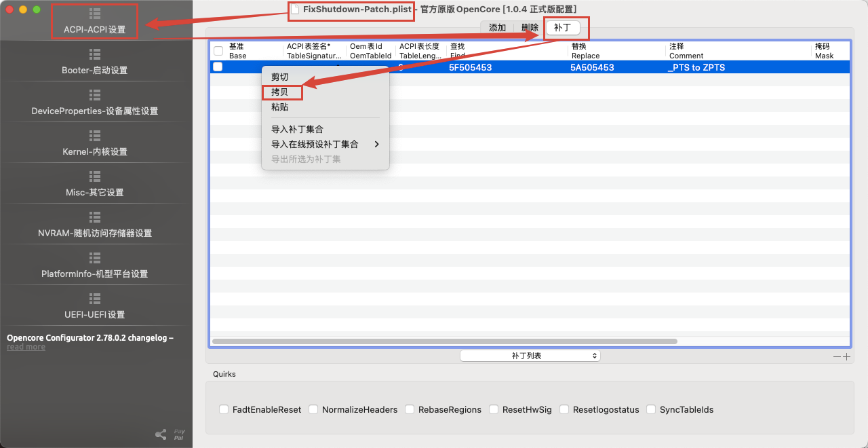Check the _PTS to ZPTS row checkbox
Image resolution: width=868 pixels, height=448 pixels.
pos(218,67)
